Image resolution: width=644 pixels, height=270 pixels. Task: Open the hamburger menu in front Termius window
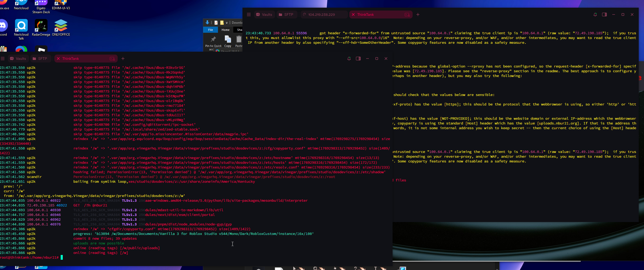[x=3, y=59]
